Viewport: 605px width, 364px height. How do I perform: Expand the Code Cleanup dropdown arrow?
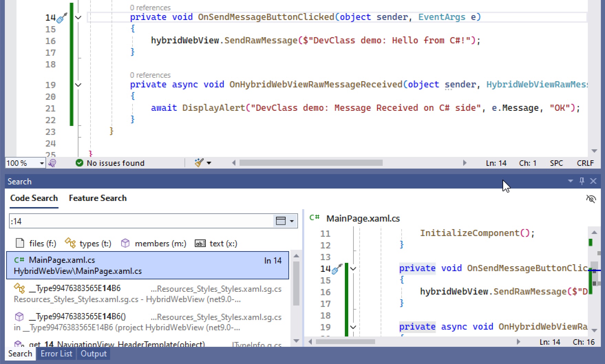(209, 163)
